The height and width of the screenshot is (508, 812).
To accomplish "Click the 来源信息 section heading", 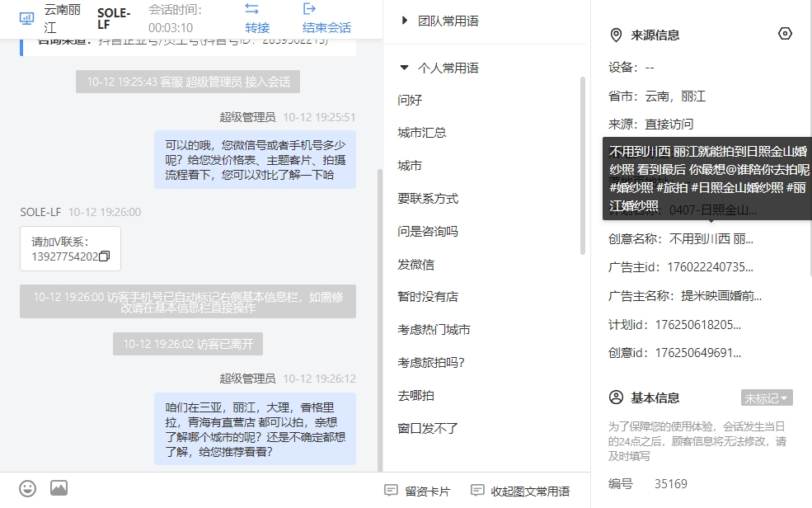I will click(655, 35).
